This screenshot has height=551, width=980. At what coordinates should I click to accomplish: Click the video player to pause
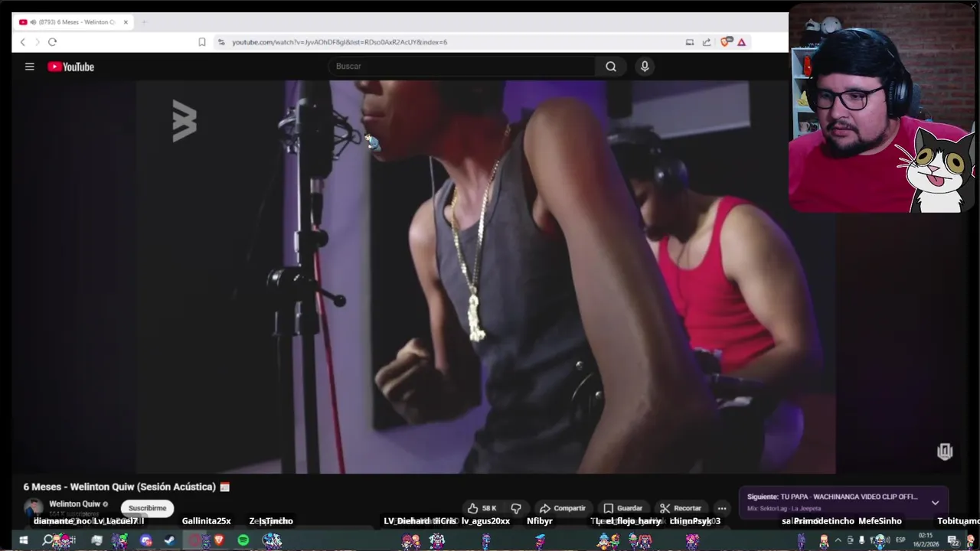(485, 277)
